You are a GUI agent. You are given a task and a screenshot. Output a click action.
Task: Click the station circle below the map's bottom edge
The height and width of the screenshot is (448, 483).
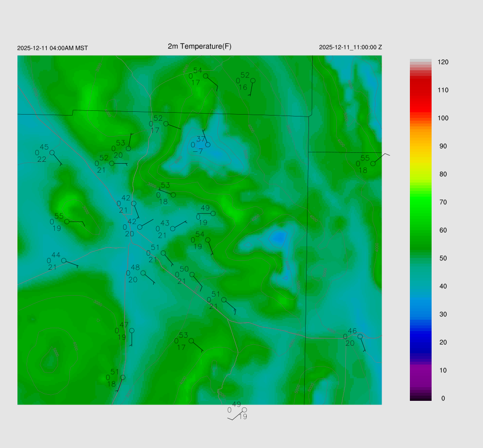(x=244, y=410)
